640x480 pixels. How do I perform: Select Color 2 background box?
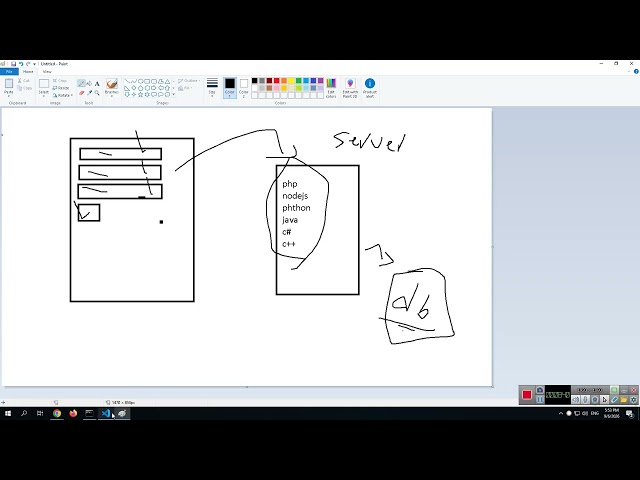pos(244,88)
